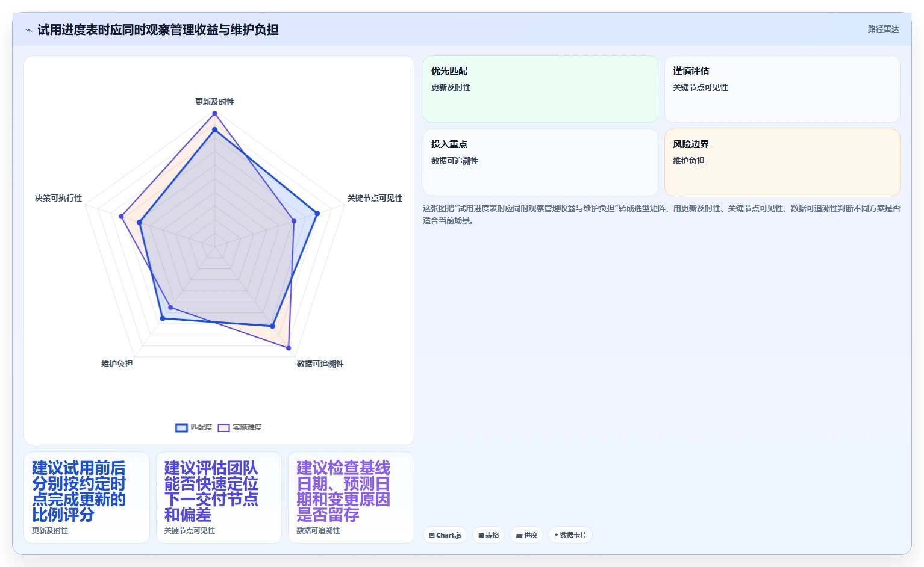Click the Chart.js tag
Viewport: 924px width, 567px height.
(445, 535)
